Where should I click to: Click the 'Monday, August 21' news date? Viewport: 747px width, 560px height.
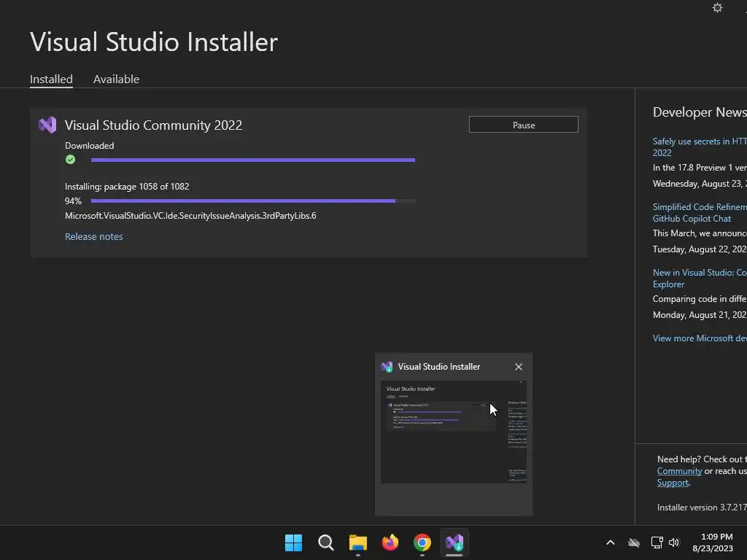pos(700,315)
